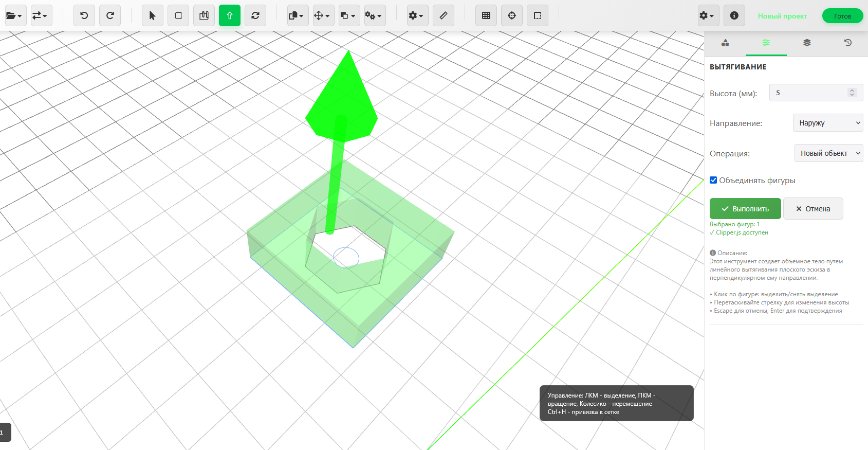This screenshot has width=868, height=450.
Task: Select the arrow pointer tool
Action: [153, 15]
